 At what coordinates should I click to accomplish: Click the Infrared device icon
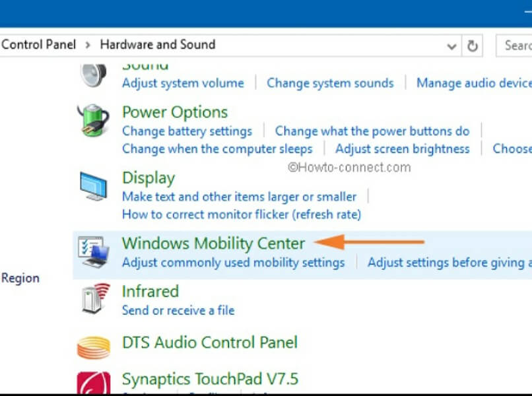[x=93, y=299]
